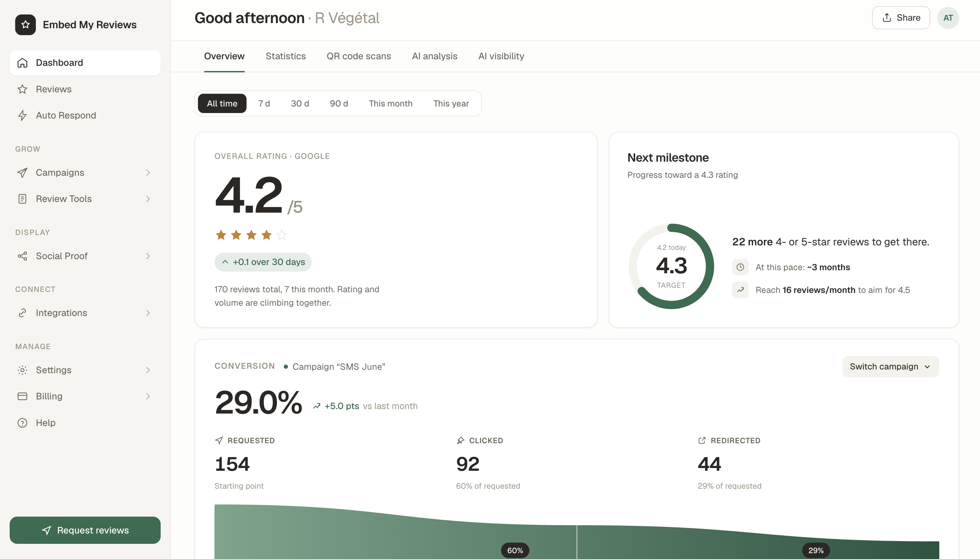980x559 pixels.
Task: Click the empty fifth rating star
Action: (281, 235)
